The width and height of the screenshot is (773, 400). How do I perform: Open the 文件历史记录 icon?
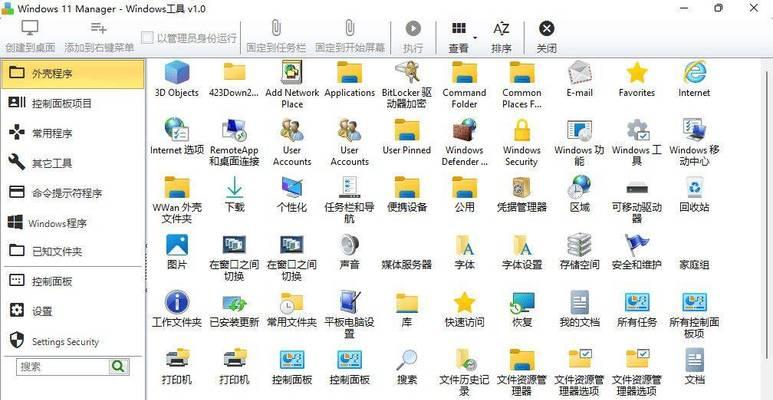pyautogui.click(x=465, y=360)
